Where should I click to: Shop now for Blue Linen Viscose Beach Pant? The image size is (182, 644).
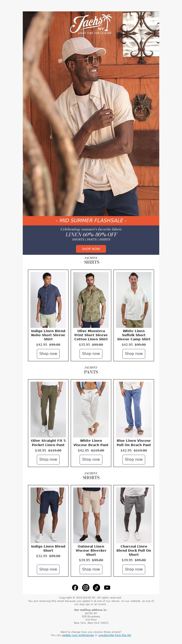coord(134,459)
